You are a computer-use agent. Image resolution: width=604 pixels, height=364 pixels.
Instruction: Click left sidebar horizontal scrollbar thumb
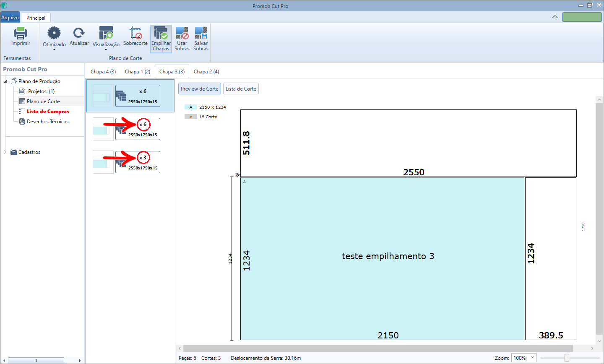pyautogui.click(x=36, y=360)
